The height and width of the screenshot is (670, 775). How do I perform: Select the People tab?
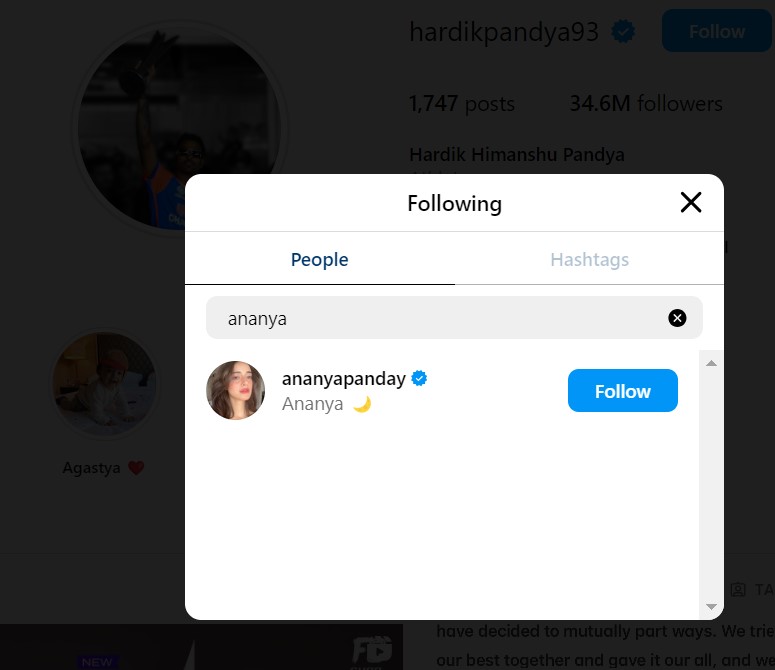319,259
